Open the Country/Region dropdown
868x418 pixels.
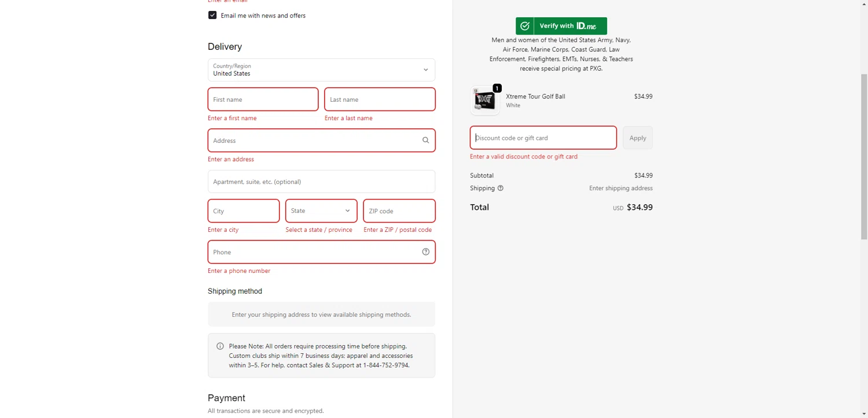321,70
